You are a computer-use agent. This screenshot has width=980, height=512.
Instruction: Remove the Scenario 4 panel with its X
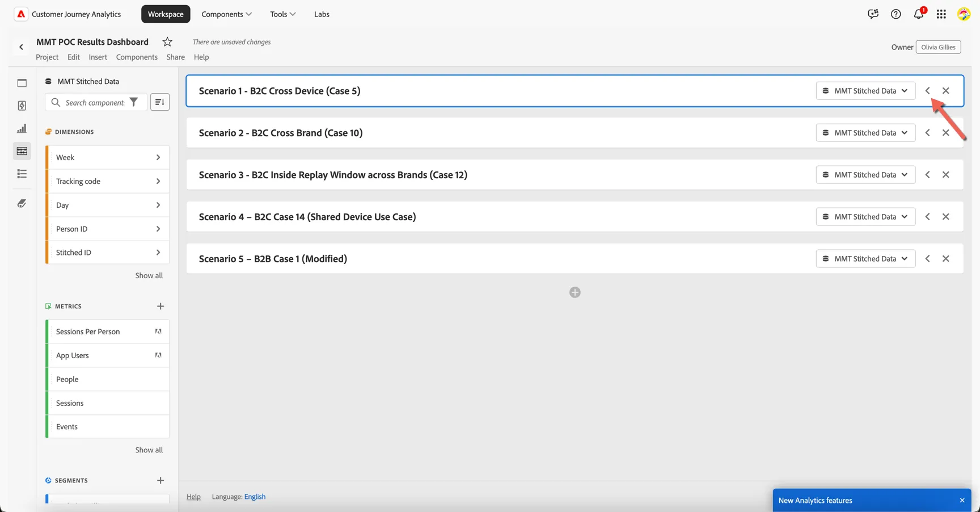coord(946,217)
